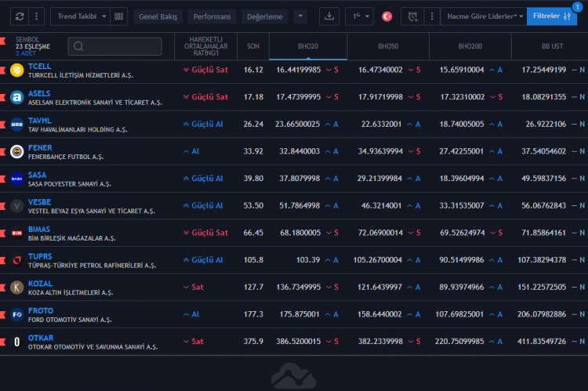Image resolution: width=588 pixels, height=391 pixels.
Task: Click the Ford Otomotiv logo icon
Action: point(17,315)
